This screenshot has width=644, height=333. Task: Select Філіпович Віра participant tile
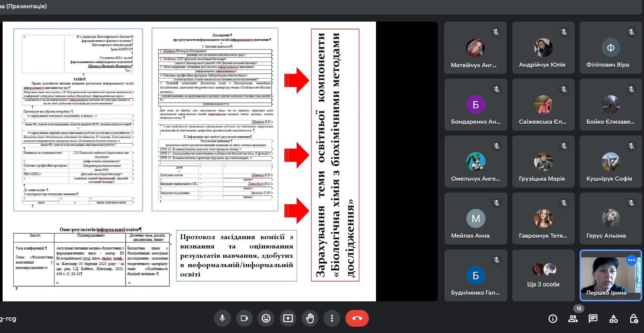point(611,47)
